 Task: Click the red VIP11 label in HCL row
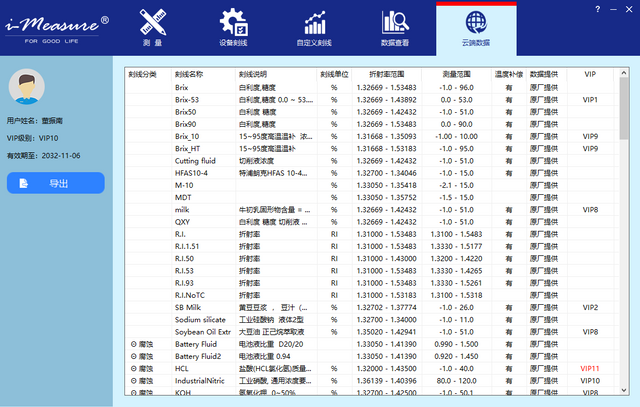coord(589,369)
